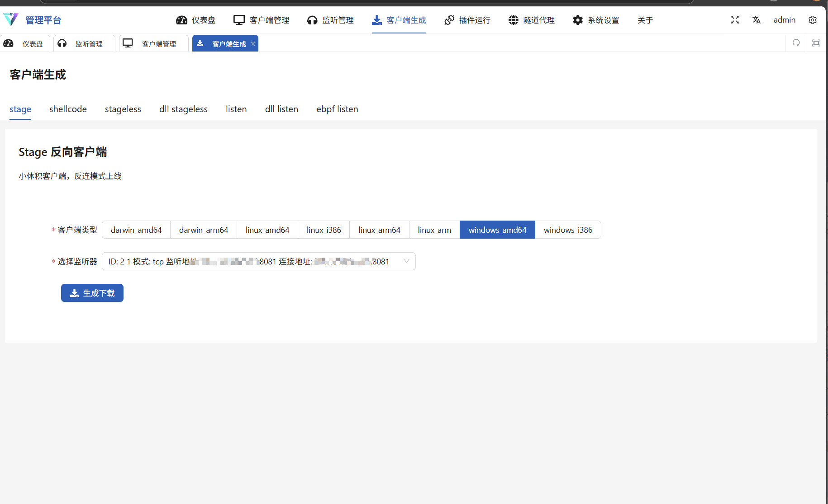Select the windows_i386 client type
Image resolution: width=828 pixels, height=504 pixels.
568,230
